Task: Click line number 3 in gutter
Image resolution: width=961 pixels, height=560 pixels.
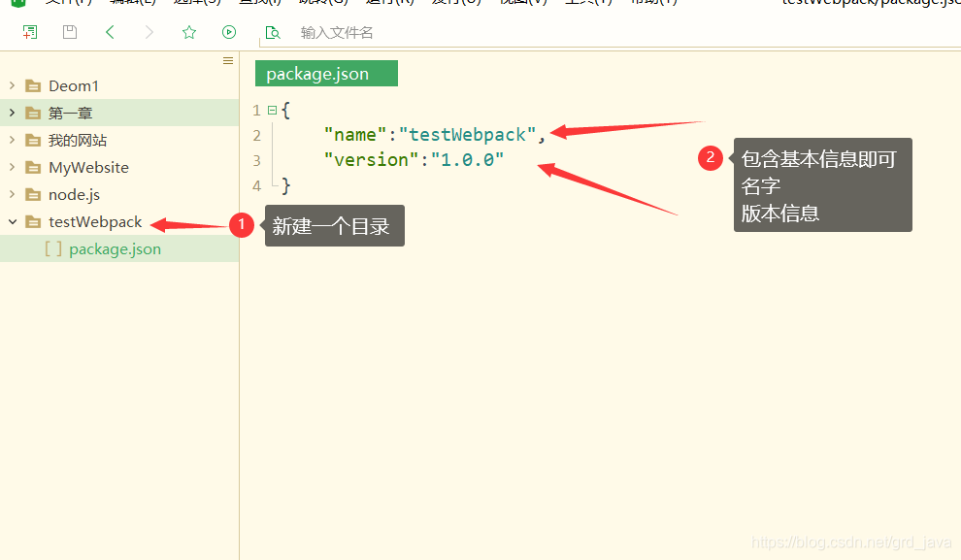Action: [257, 160]
